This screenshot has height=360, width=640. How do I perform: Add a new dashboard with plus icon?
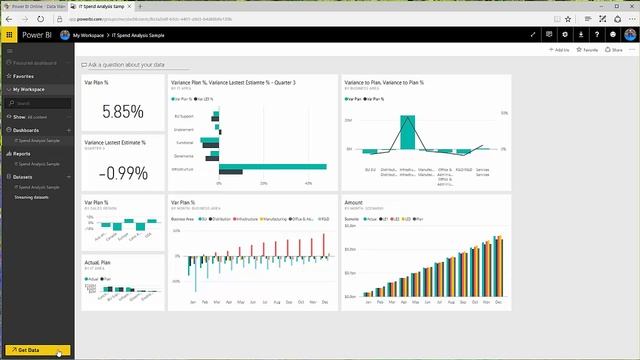coord(69,130)
